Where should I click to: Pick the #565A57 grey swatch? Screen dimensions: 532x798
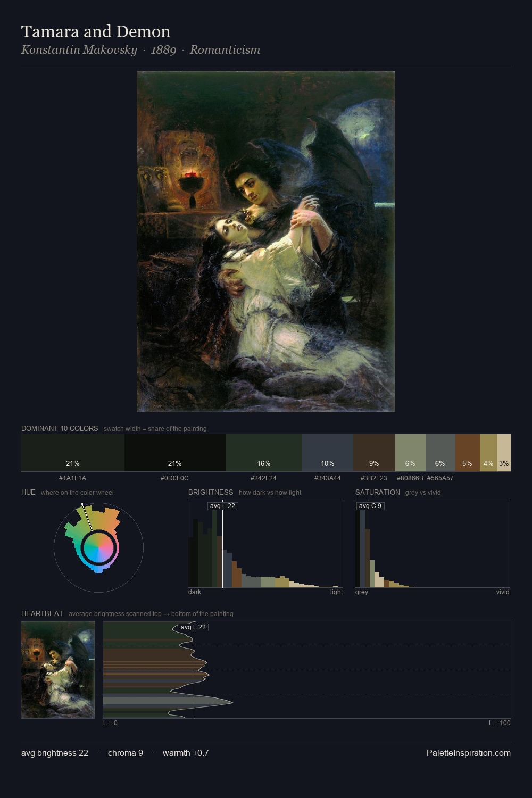coord(440,453)
